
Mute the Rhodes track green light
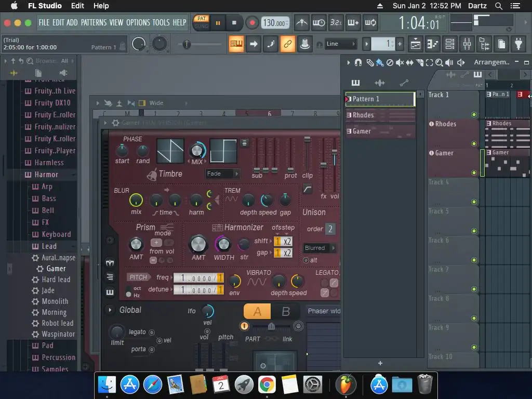point(474,143)
